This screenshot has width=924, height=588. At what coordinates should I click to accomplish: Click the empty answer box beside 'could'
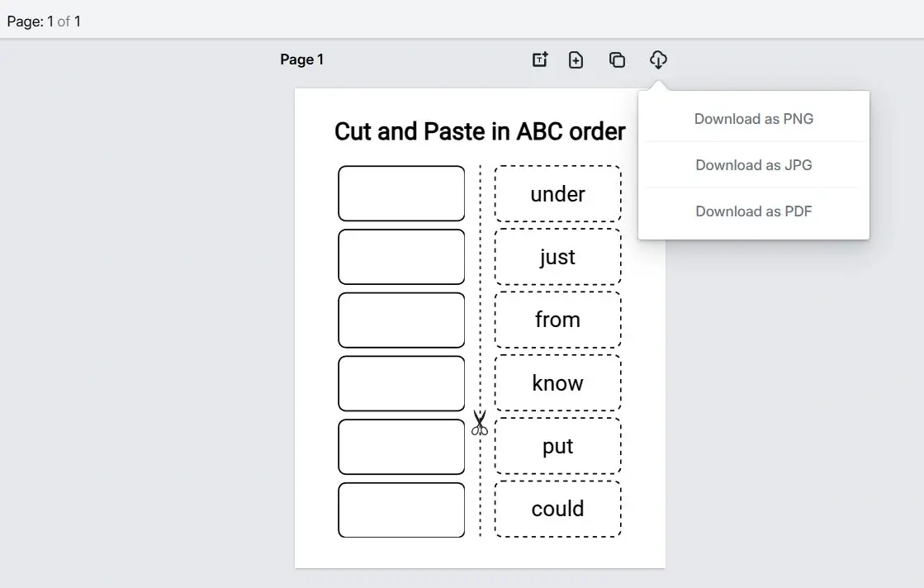(x=401, y=510)
